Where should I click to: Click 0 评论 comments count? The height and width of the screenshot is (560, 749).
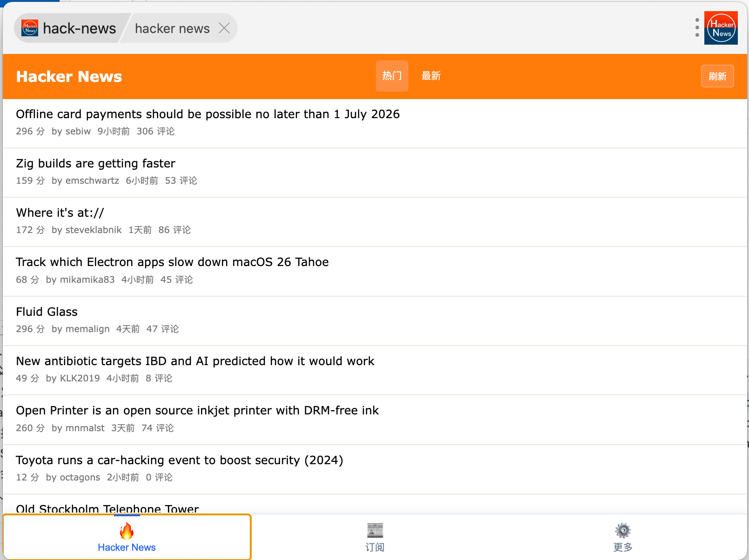coord(159,478)
